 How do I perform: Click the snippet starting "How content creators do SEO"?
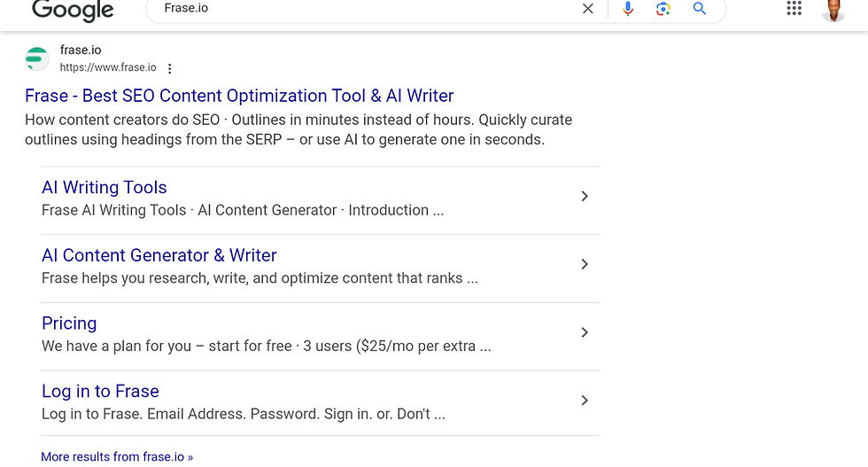click(x=298, y=129)
